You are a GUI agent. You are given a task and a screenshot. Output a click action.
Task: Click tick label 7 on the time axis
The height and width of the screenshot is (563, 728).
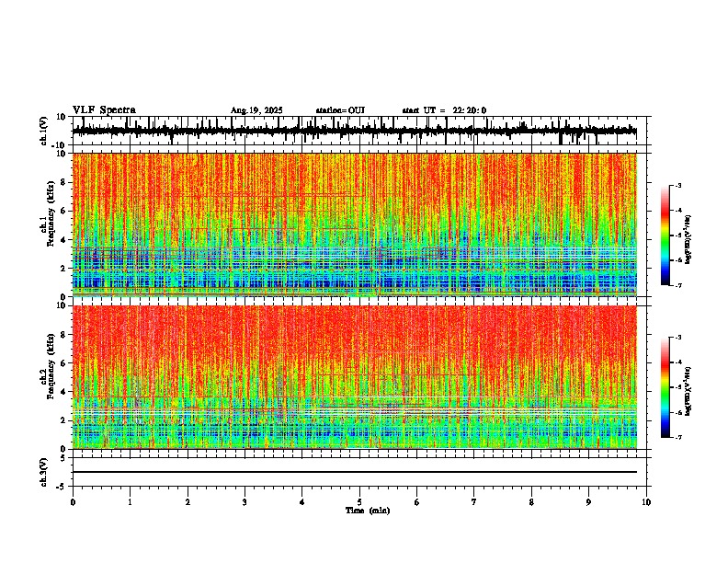(474, 502)
